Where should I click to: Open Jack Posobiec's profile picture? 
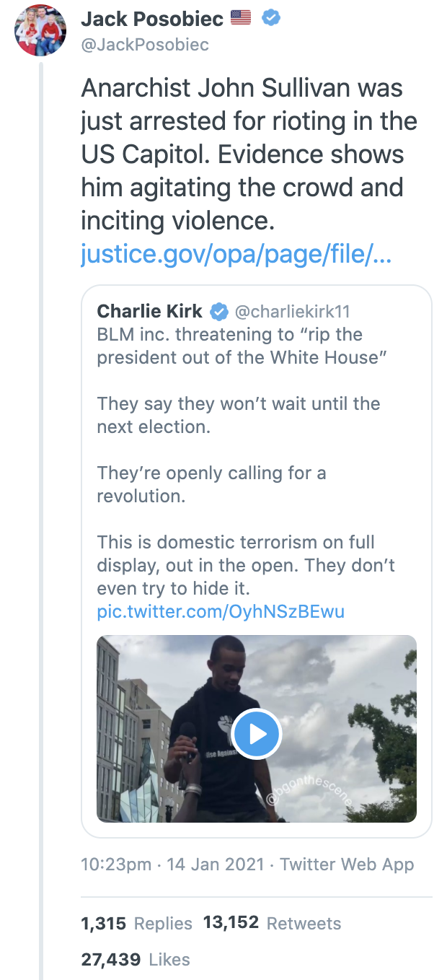tap(41, 32)
